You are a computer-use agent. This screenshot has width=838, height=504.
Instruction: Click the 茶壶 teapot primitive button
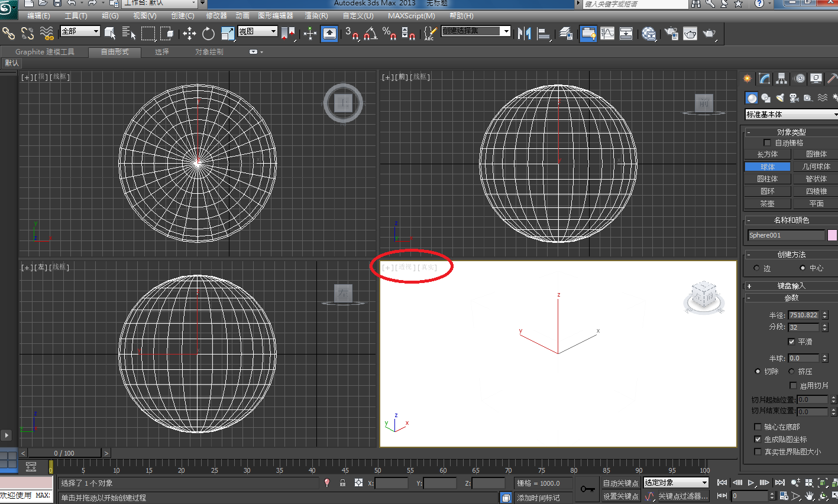click(767, 203)
